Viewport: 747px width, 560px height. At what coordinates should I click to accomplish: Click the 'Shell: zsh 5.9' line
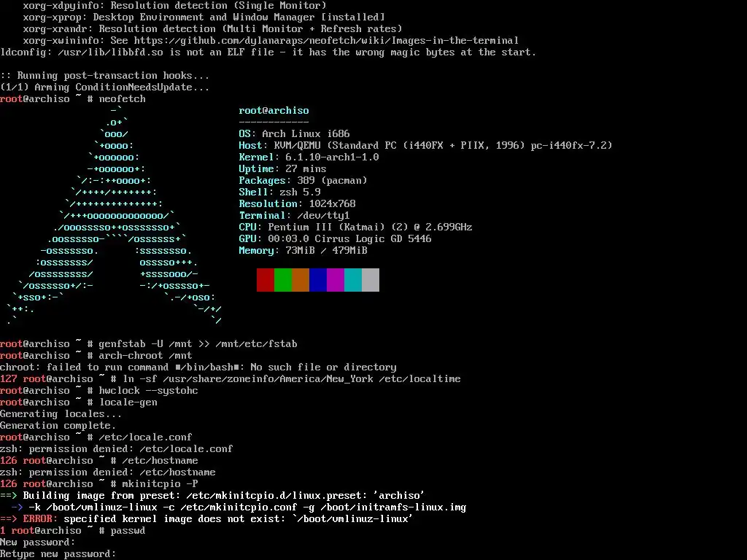(279, 192)
